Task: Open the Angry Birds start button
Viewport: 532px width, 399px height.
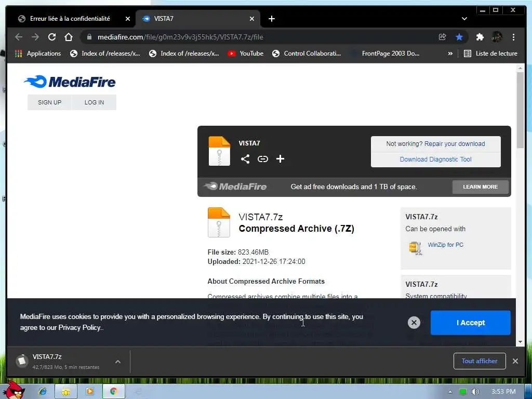Action: tap(13, 390)
